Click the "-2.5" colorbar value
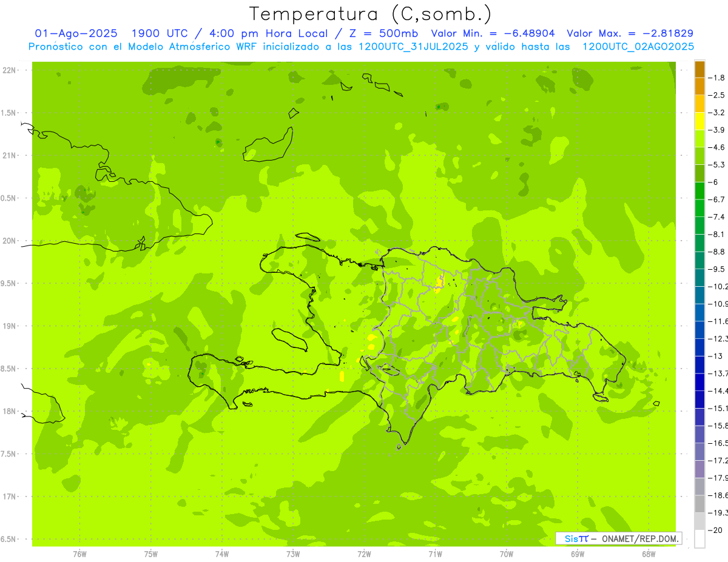This screenshot has height=562, width=728. [717, 95]
